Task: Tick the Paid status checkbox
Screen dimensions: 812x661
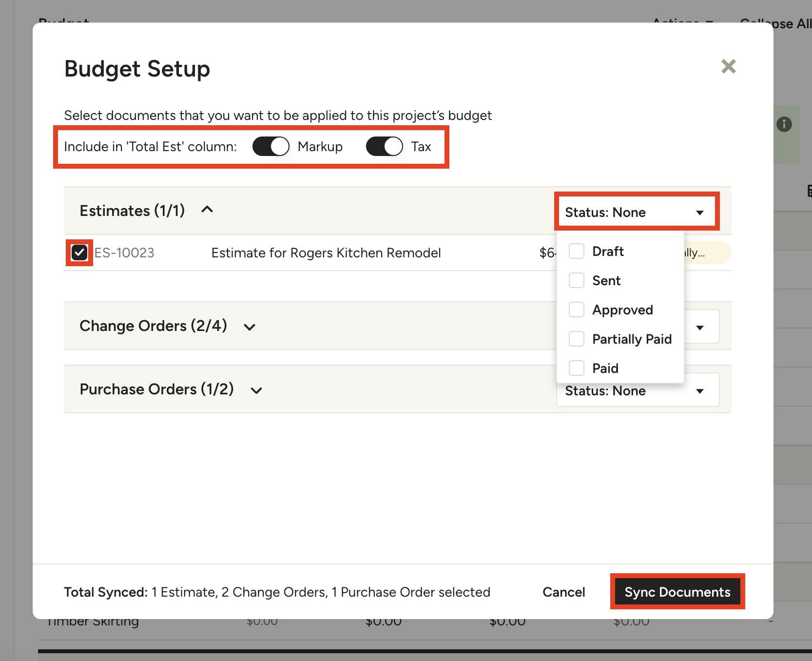Action: (x=577, y=369)
